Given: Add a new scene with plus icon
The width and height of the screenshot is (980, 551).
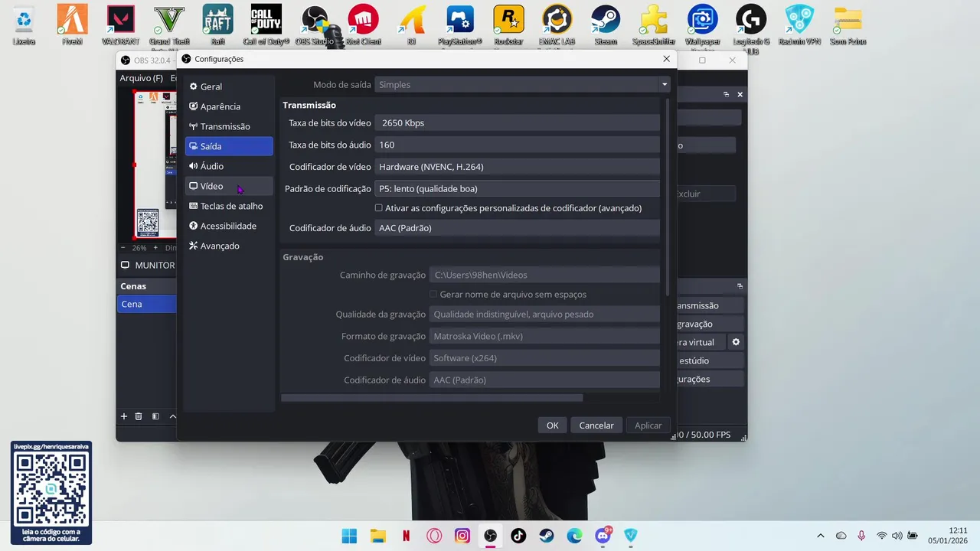Looking at the screenshot, I should pos(124,416).
